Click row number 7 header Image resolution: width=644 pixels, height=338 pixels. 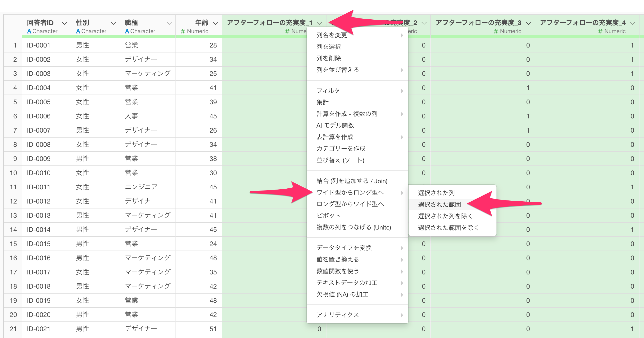click(15, 130)
